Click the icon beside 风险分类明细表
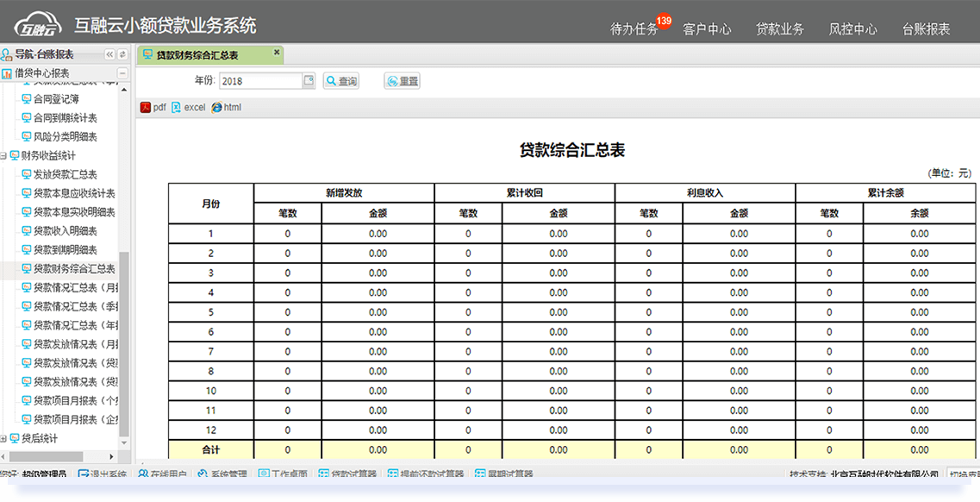The height and width of the screenshot is (502, 980). 26,136
